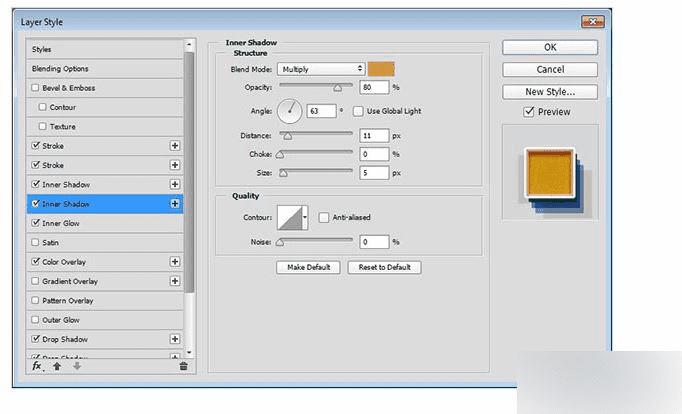The height and width of the screenshot is (414, 682).
Task: Click the style preview thumbnail
Action: click(550, 172)
